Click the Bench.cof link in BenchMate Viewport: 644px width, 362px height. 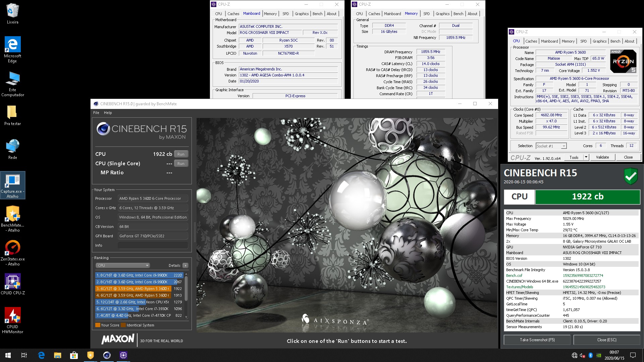pos(514,276)
